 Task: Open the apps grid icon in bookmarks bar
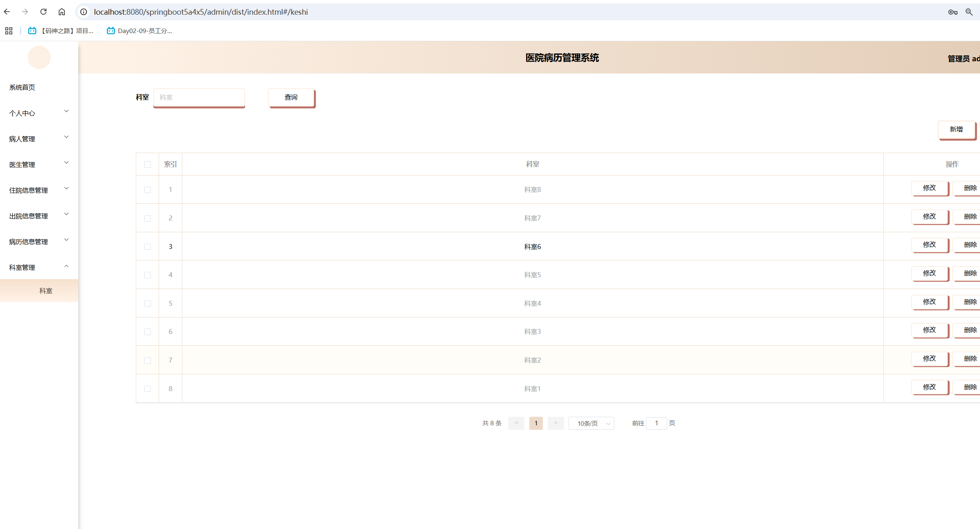click(9, 31)
